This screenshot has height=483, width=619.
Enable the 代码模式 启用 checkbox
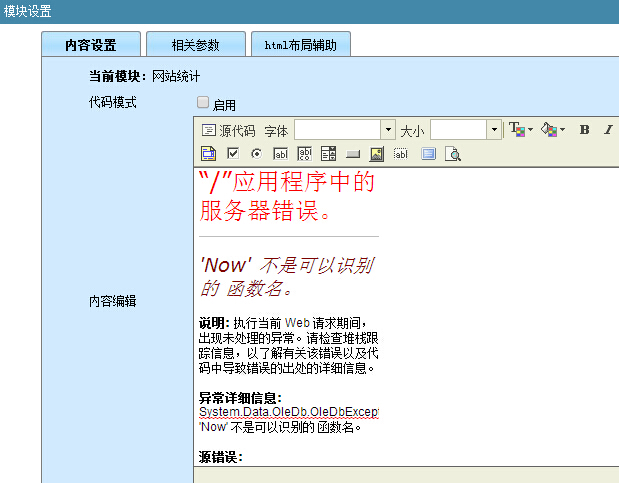(x=203, y=102)
